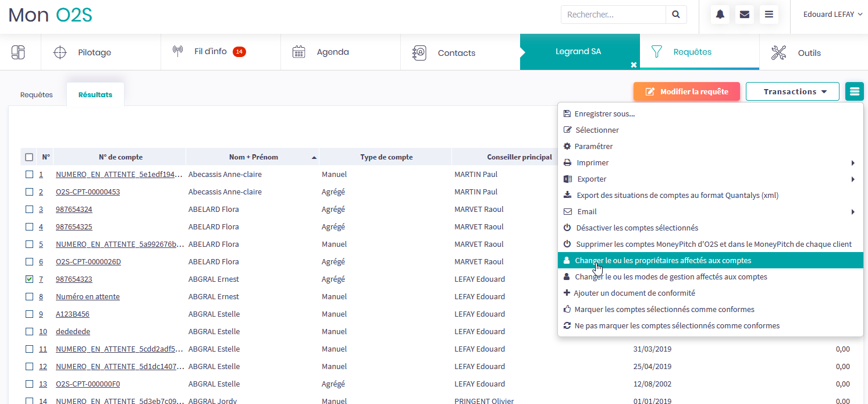Click the search magnifier icon
The image size is (868, 404).
coord(675,15)
